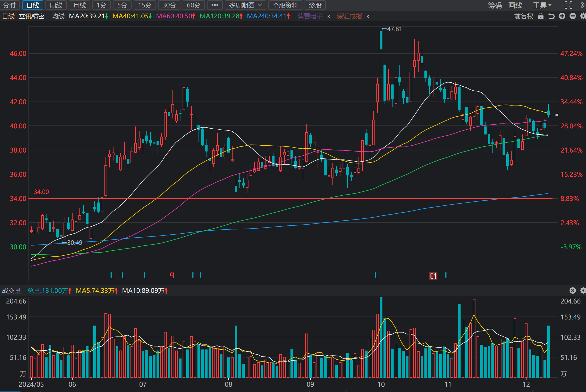Click the 前复权 adjustment option
This screenshot has width=586, height=392.
tap(524, 16)
